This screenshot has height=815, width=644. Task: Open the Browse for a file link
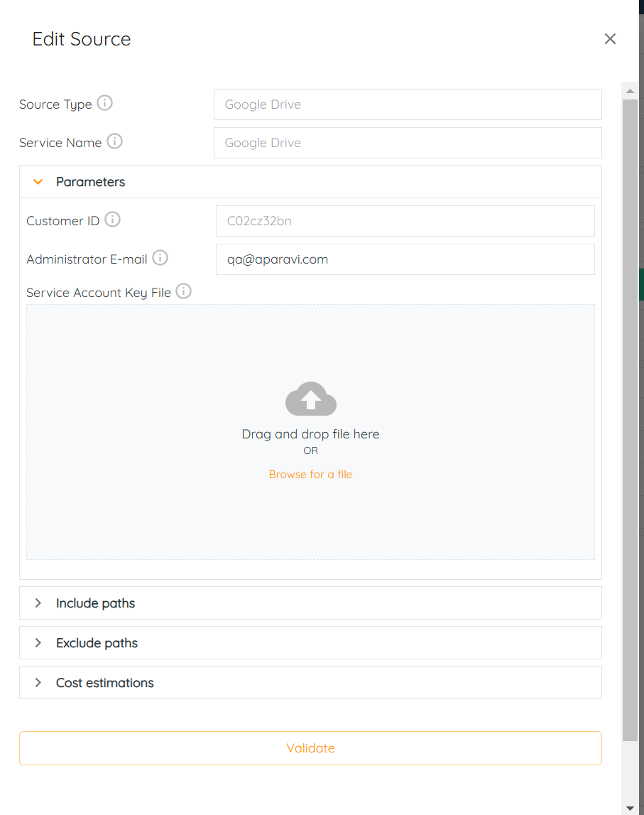click(x=310, y=475)
